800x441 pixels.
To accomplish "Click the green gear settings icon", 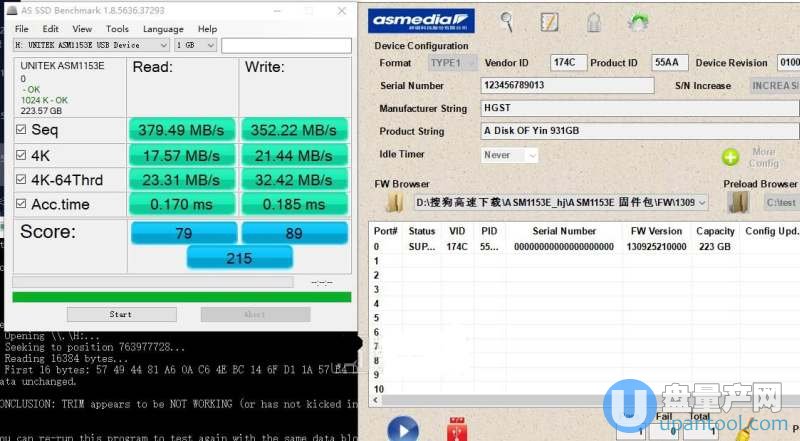I will coord(637,21).
